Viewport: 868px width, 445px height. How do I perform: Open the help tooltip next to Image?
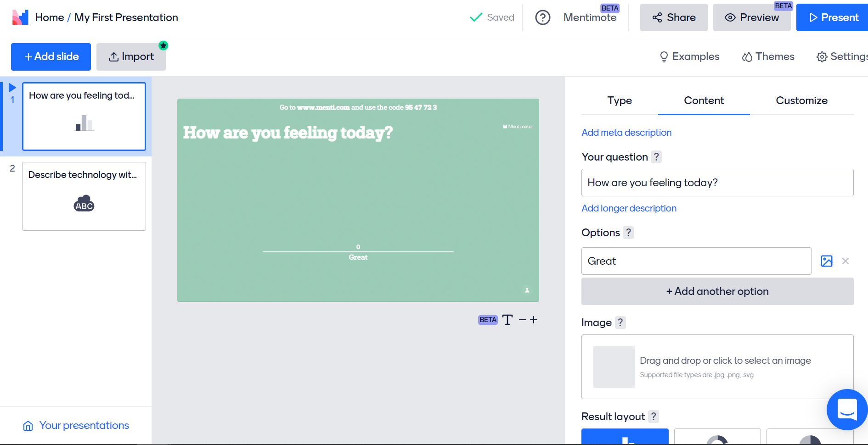tap(620, 323)
